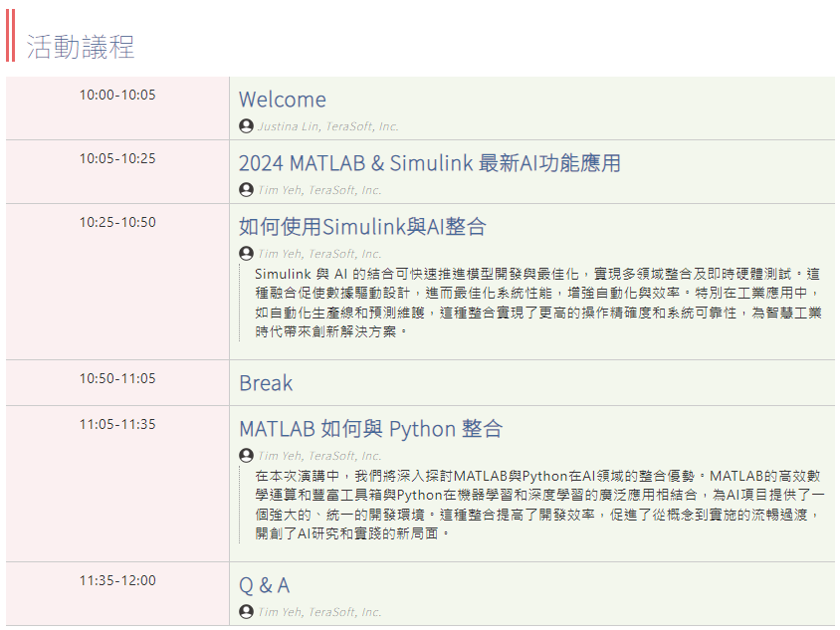Image resolution: width=840 pixels, height=630 pixels.
Task: Click speaker icon under MATLAB 如何與 Python 整合
Action: coord(246,456)
